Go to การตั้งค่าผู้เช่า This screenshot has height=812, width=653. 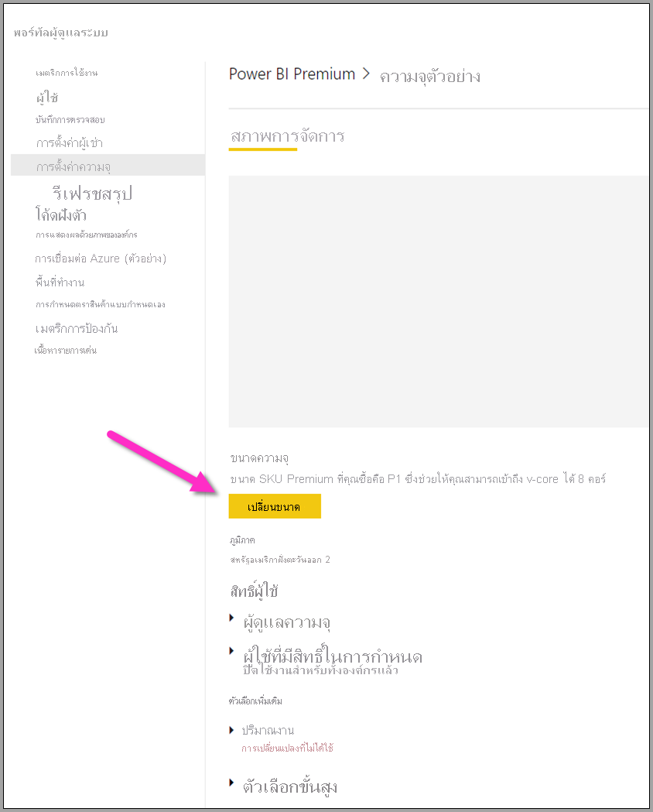70,143
